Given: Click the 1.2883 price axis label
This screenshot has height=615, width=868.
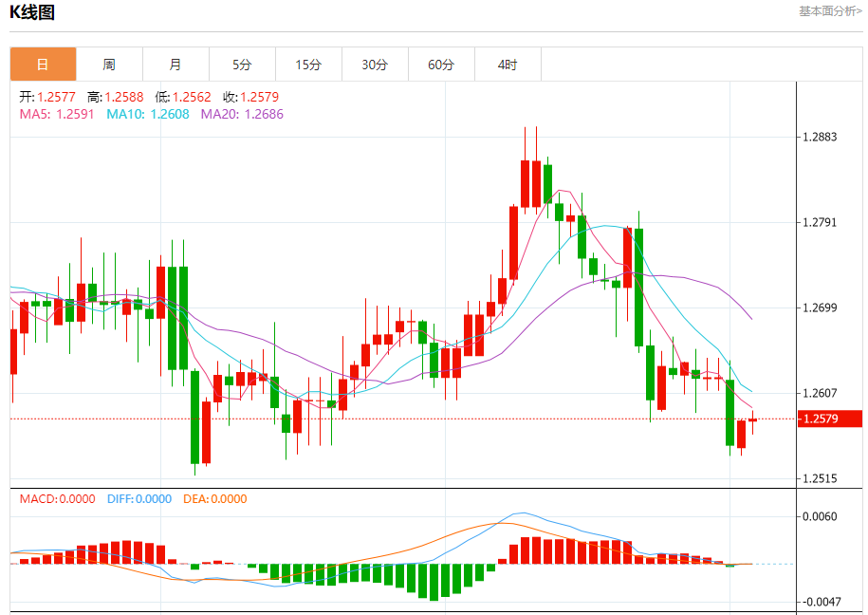Looking at the screenshot, I should click(820, 137).
